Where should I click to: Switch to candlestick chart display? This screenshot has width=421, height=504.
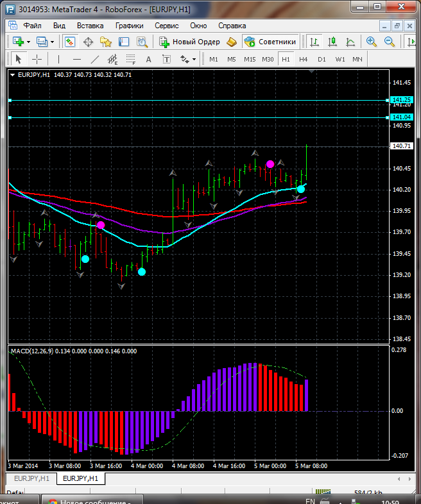[332, 42]
